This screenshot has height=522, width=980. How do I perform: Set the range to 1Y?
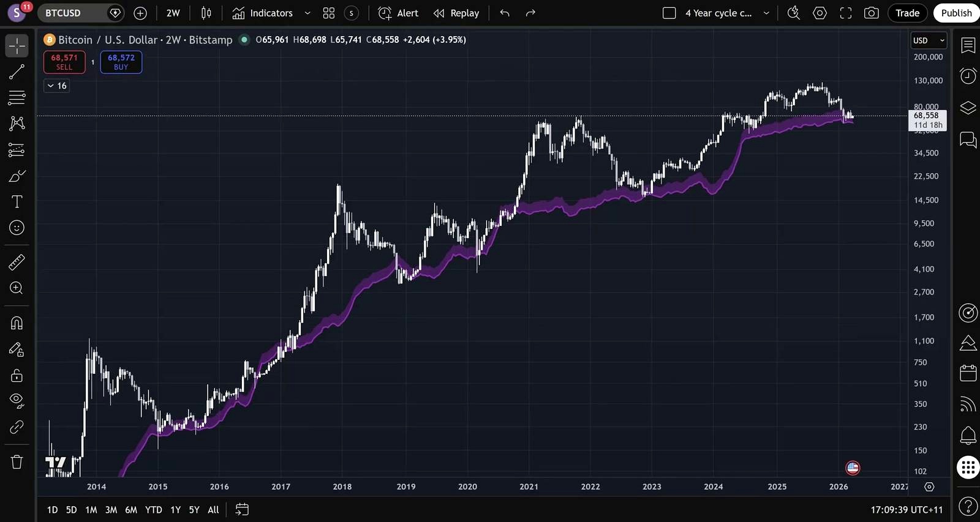pyautogui.click(x=176, y=510)
